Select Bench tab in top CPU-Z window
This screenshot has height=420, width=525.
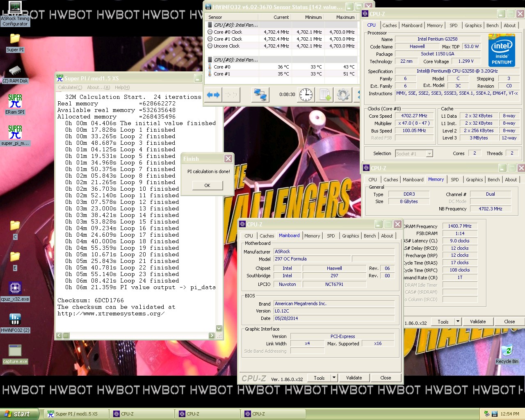(x=493, y=25)
